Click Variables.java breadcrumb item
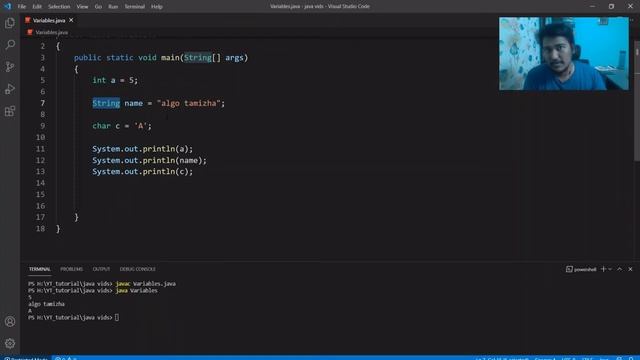 [51, 32]
